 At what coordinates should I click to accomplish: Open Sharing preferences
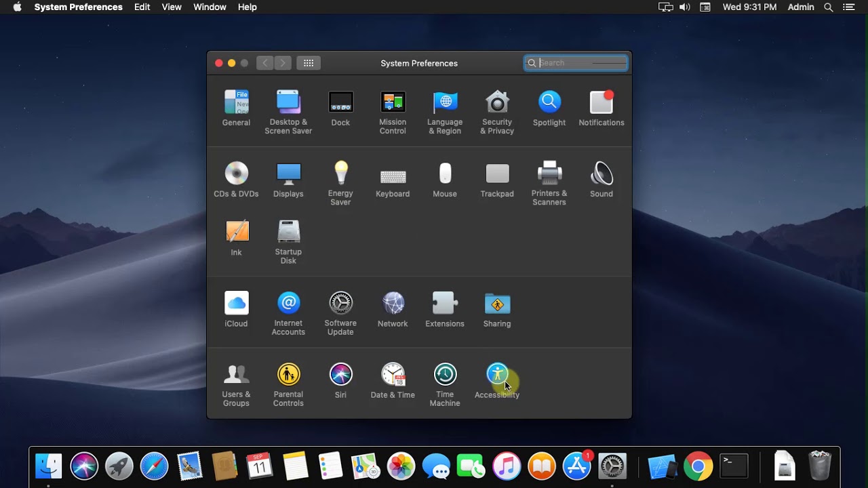tap(497, 310)
